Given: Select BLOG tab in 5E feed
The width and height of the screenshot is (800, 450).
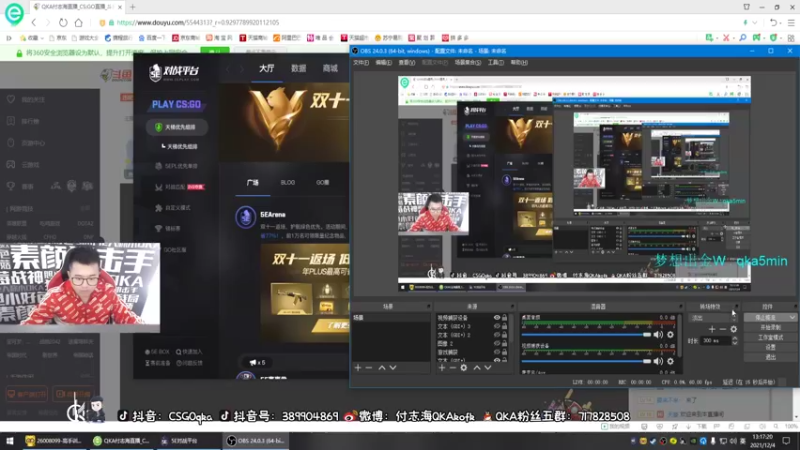Looking at the screenshot, I should [288, 183].
